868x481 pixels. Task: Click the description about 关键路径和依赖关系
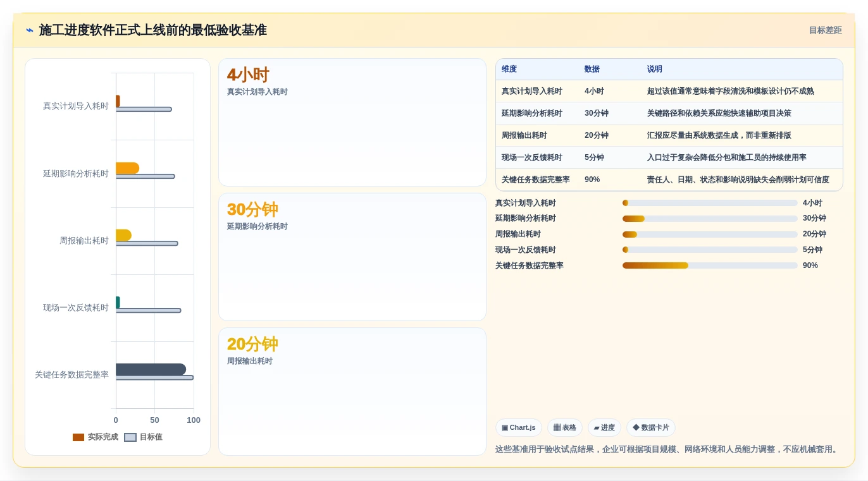coord(719,114)
